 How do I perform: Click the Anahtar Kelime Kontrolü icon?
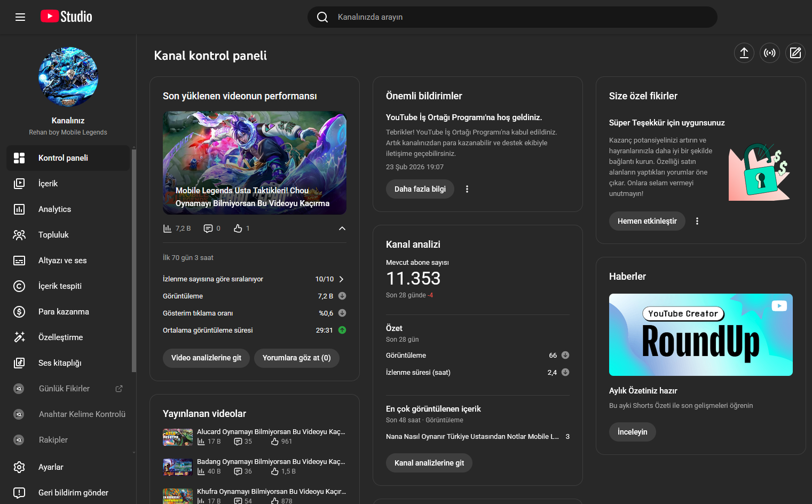pos(19,414)
